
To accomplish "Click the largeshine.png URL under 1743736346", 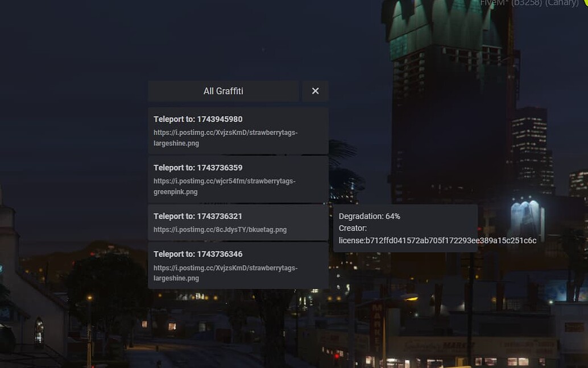I will tap(225, 273).
